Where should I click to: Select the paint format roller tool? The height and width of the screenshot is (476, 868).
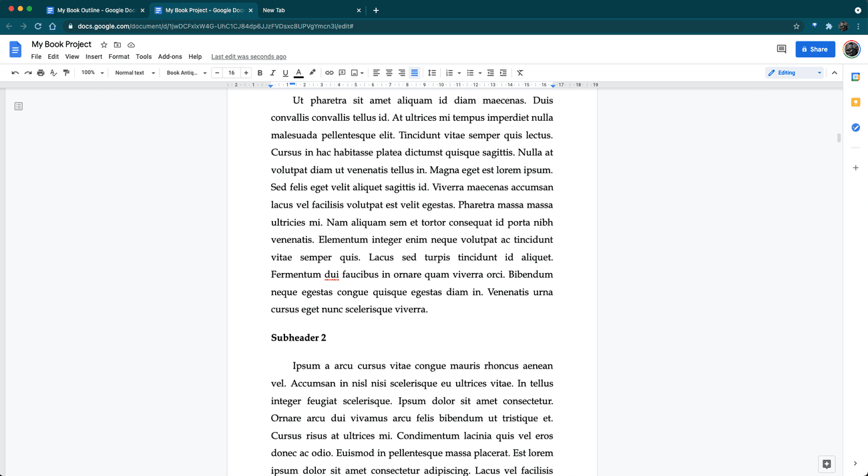pos(66,73)
